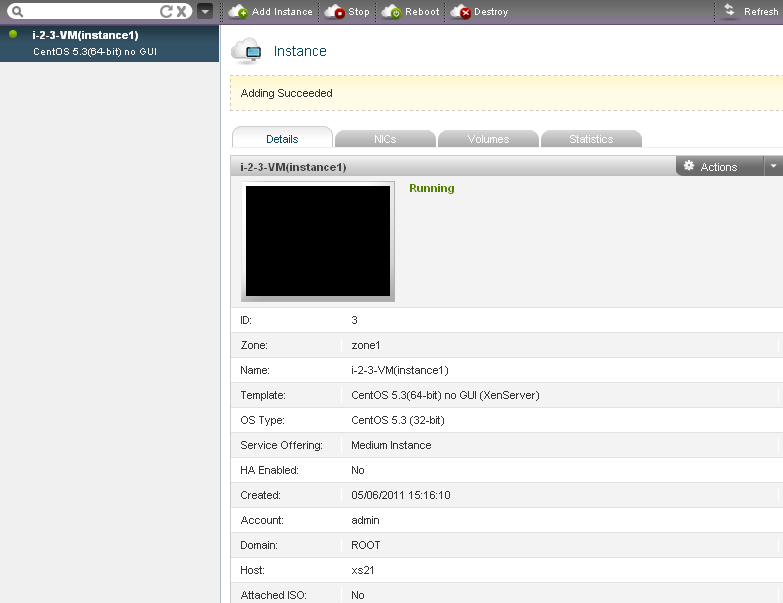Click the Template value CentOS 5.3(64-bit) no GUI (XenServer)
783x603 pixels.
coord(445,395)
